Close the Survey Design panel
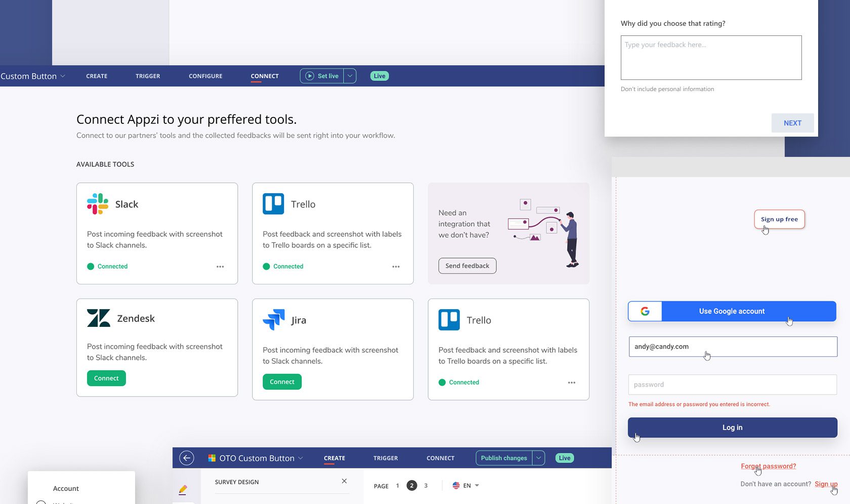Viewport: 850px width, 504px height. coord(344,481)
